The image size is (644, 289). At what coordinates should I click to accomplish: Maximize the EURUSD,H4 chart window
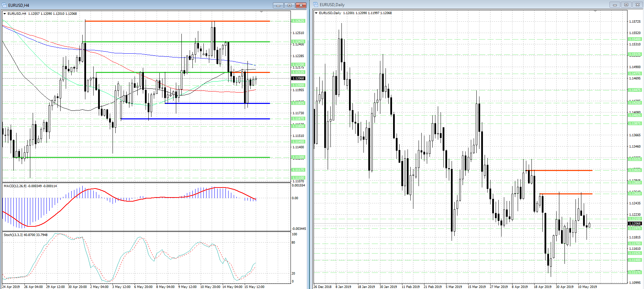289,5
